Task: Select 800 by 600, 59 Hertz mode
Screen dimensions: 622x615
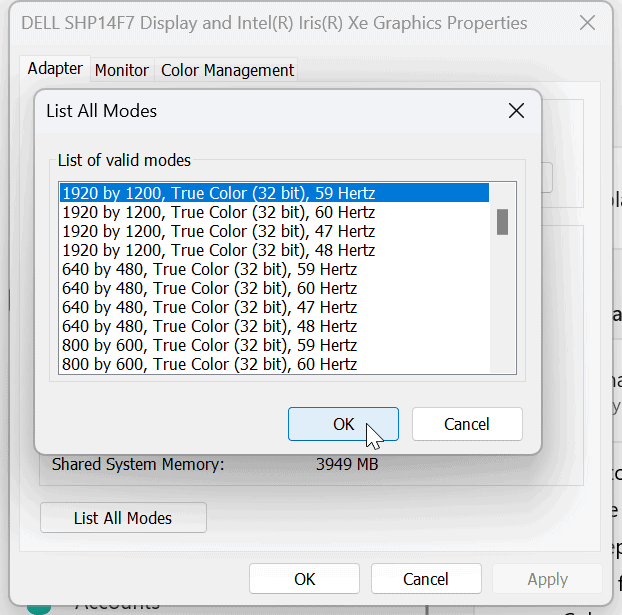Action: (x=209, y=345)
